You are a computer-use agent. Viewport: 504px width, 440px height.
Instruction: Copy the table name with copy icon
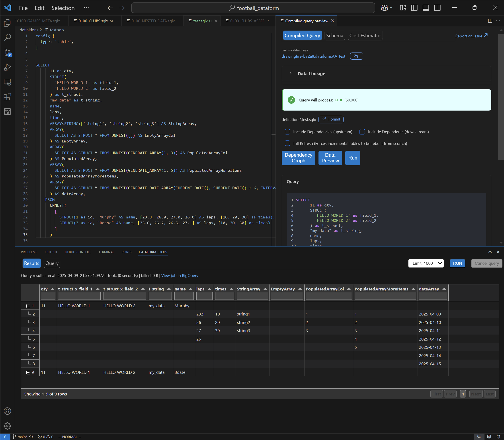click(x=356, y=56)
